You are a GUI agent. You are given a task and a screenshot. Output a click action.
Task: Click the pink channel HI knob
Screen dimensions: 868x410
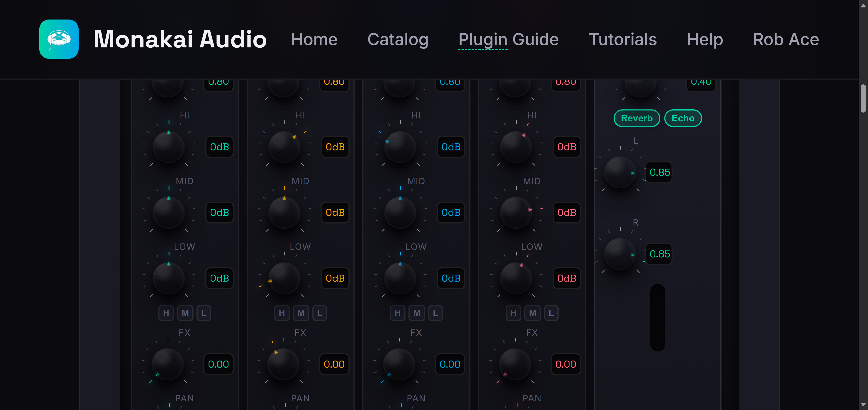[516, 147]
